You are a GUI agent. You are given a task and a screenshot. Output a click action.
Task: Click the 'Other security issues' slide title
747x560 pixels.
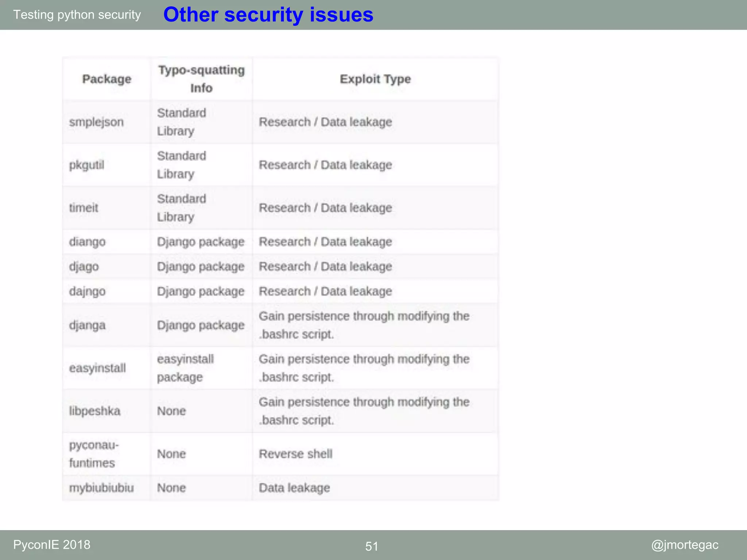pyautogui.click(x=268, y=15)
